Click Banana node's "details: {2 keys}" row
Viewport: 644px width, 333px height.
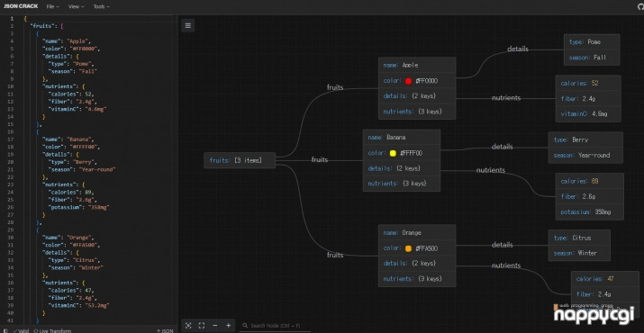pos(402,168)
